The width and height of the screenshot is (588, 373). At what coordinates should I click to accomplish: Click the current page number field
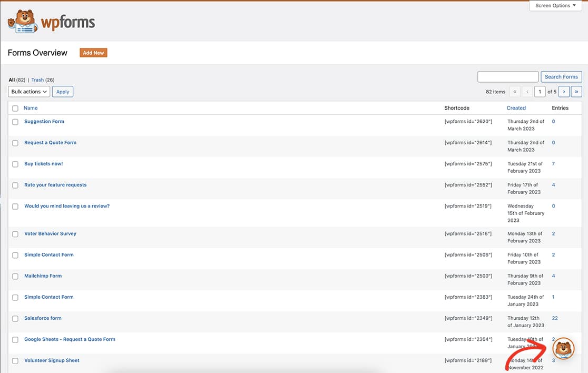click(x=540, y=92)
